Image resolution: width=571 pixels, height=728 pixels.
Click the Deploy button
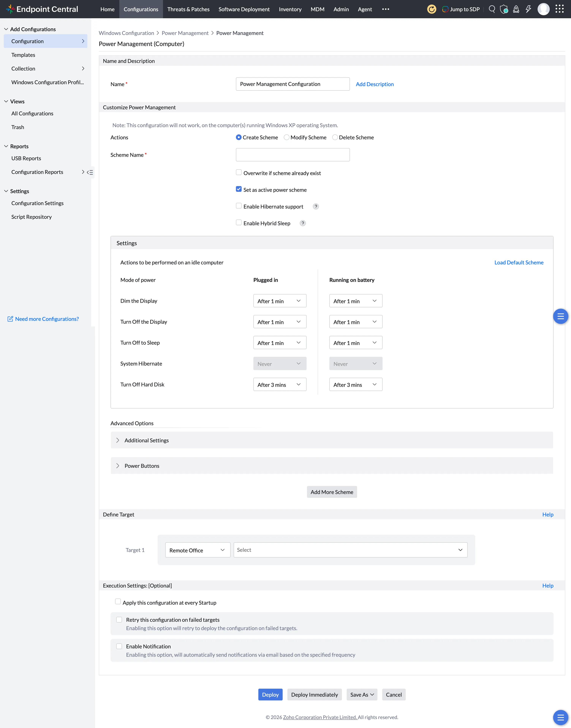click(270, 695)
